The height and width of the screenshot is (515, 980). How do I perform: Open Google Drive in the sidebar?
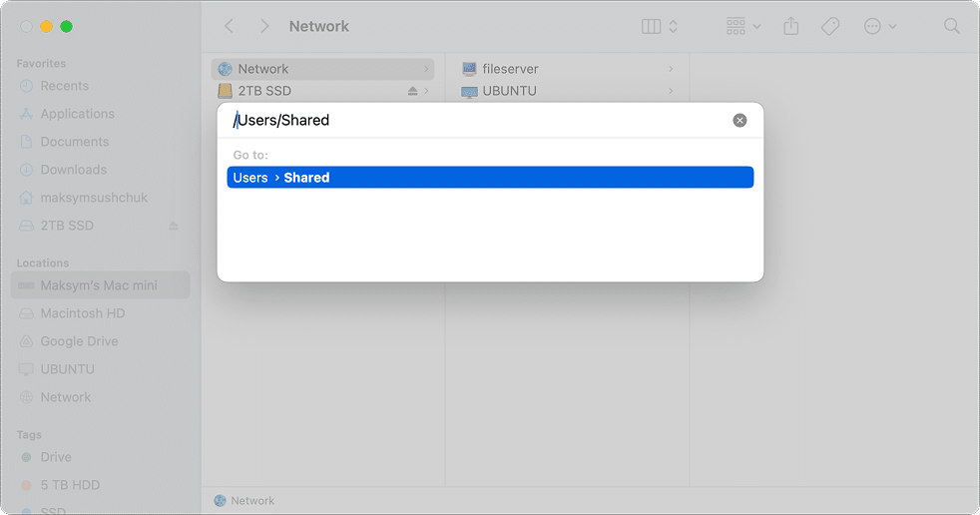click(79, 341)
